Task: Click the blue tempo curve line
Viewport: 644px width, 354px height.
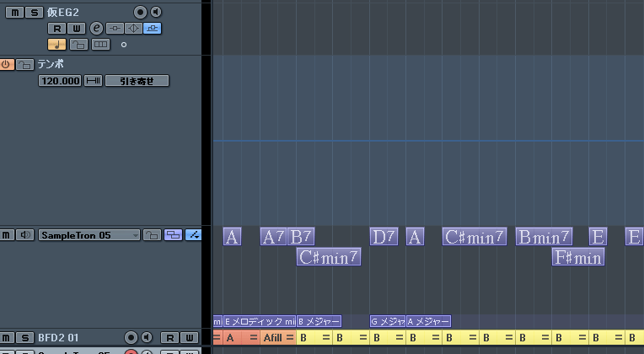Action: 428,141
